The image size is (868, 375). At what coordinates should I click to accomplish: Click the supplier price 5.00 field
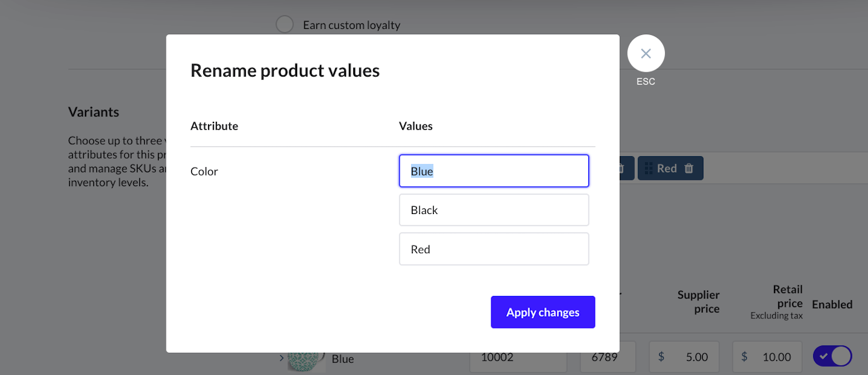tap(684, 357)
